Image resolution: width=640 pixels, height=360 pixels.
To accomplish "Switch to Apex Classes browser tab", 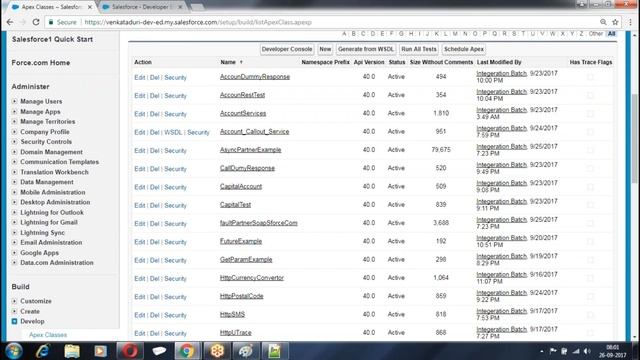I will 51,7.
